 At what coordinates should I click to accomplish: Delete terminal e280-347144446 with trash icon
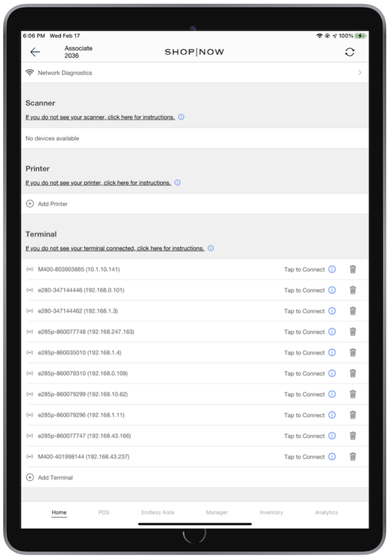point(353,290)
